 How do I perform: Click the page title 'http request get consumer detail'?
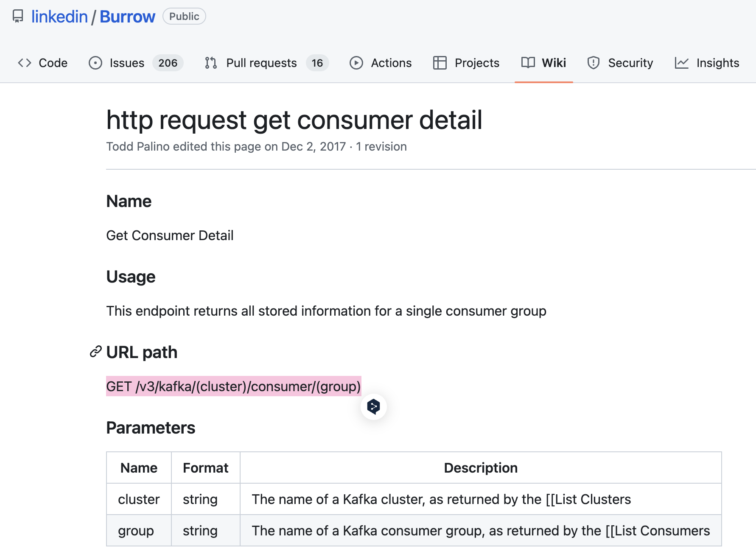(294, 120)
